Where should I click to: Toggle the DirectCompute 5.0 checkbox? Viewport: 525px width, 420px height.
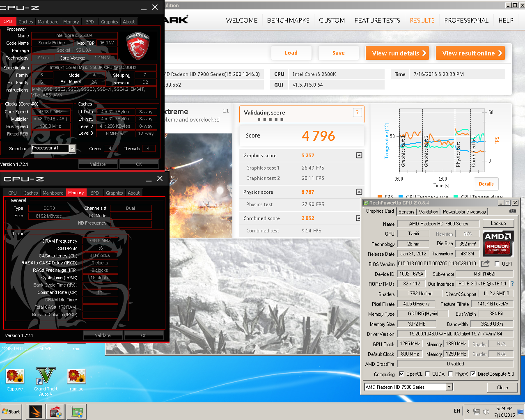click(473, 374)
